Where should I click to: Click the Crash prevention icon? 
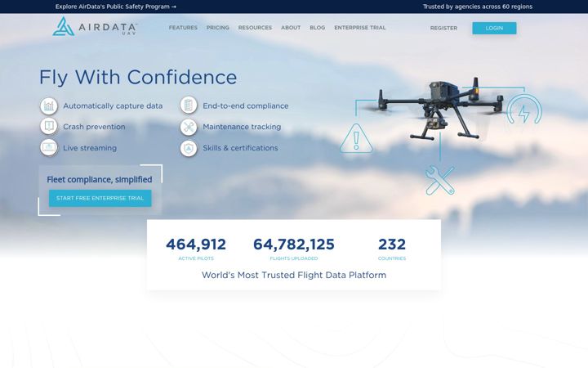click(x=49, y=126)
